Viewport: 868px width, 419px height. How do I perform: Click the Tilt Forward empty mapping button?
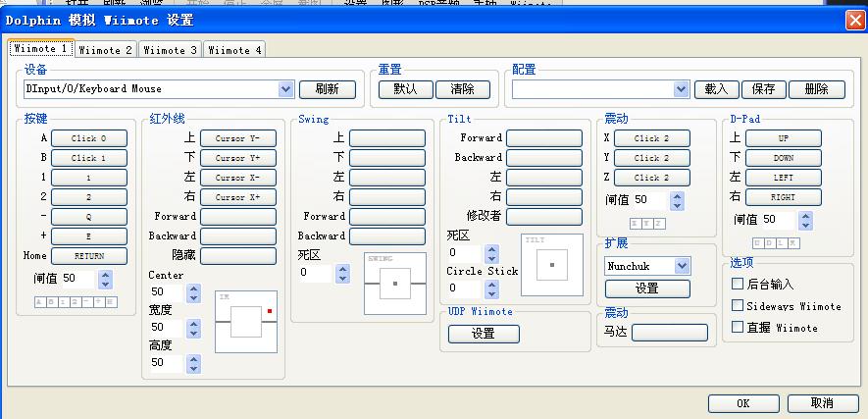point(544,138)
